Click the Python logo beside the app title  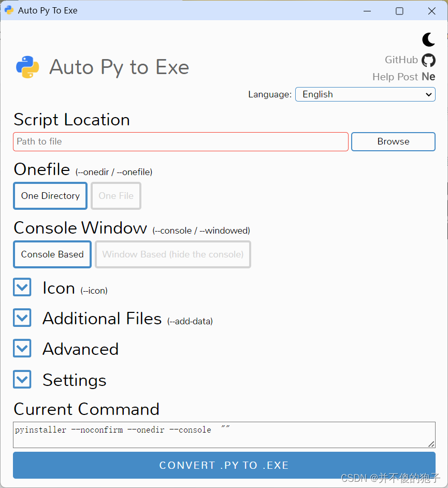[x=27, y=67]
